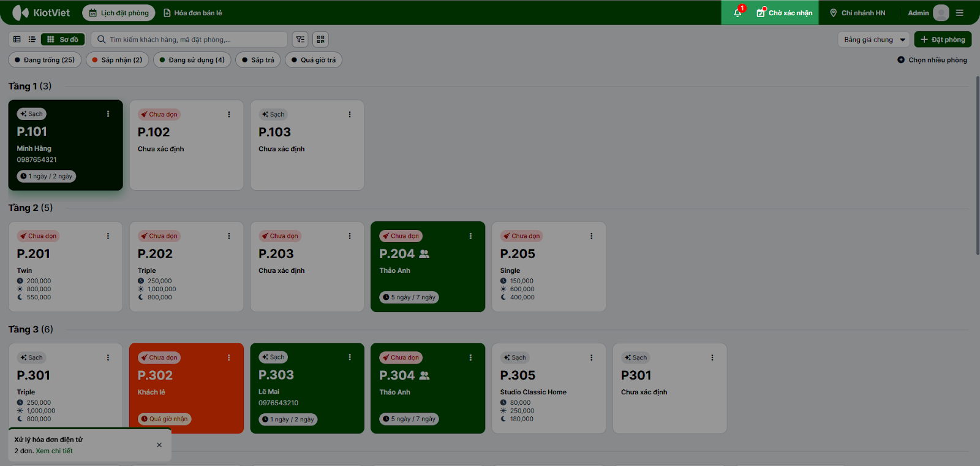Click the Quá giờ nhận badge on P.302
Viewport: 980px width, 466px height.
tap(165, 419)
